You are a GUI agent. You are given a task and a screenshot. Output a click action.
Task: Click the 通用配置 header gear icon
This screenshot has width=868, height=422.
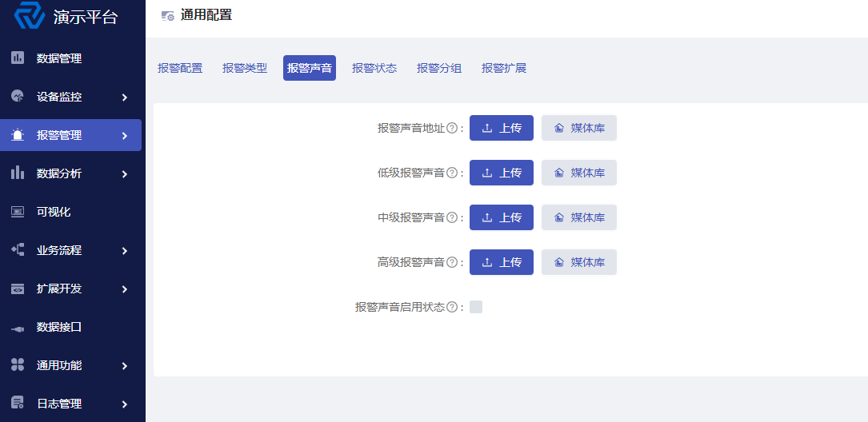pyautogui.click(x=168, y=16)
